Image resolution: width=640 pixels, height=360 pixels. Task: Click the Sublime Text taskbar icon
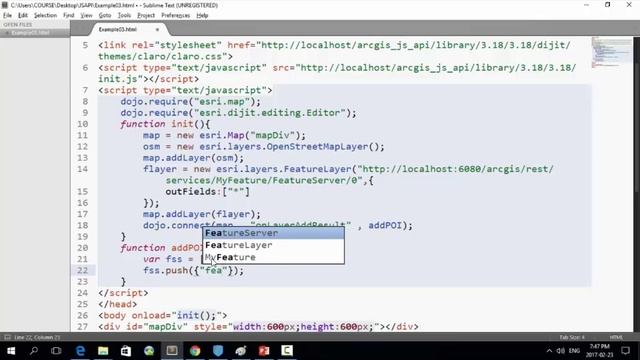tap(172, 351)
